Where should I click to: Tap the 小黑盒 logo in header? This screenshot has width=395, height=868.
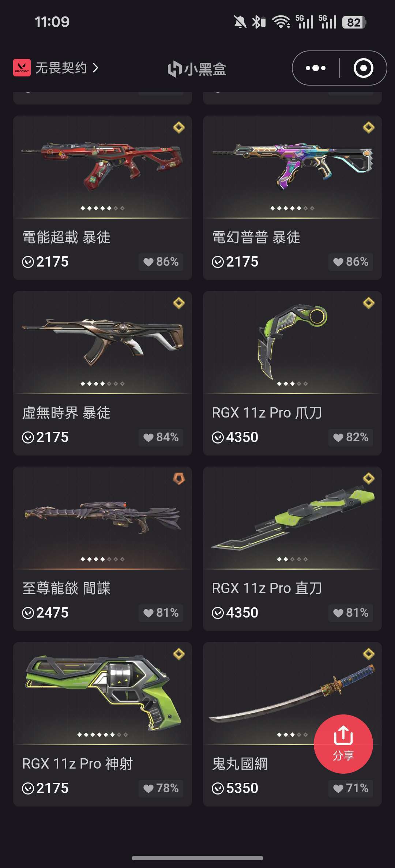tap(197, 69)
